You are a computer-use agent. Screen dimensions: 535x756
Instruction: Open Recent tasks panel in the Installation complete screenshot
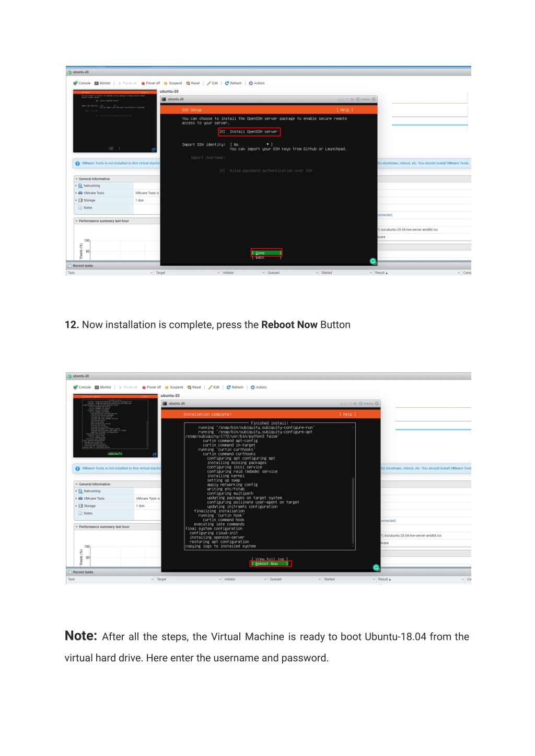click(80, 572)
